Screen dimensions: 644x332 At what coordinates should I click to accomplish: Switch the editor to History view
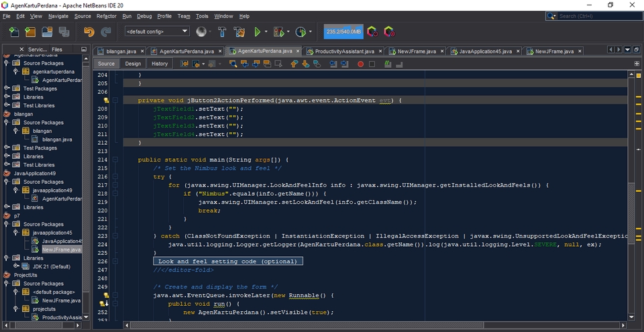click(x=160, y=64)
